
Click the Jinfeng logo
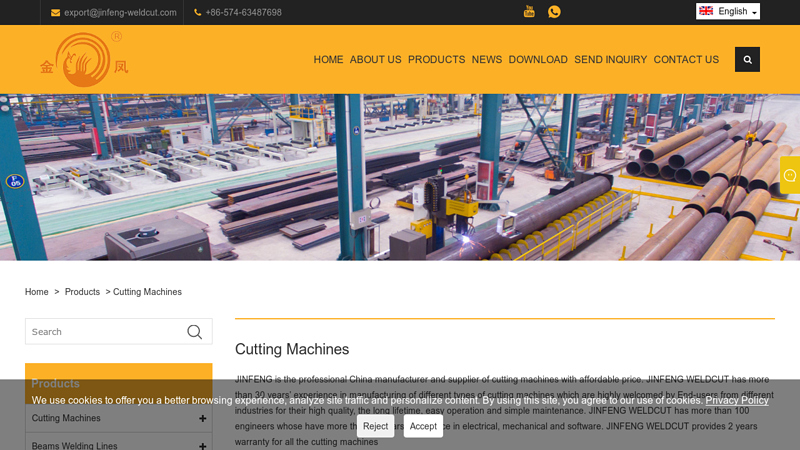84,60
